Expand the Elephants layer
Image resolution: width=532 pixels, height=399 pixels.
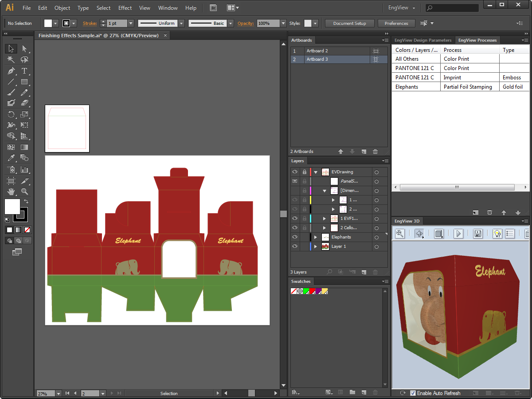315,237
